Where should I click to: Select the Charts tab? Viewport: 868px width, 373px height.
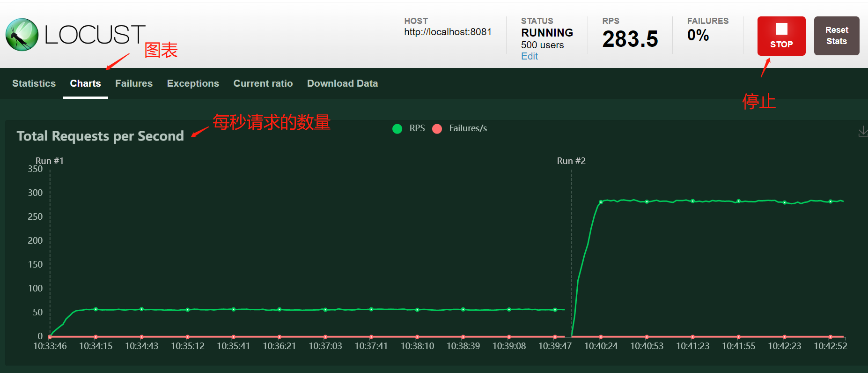click(x=85, y=83)
